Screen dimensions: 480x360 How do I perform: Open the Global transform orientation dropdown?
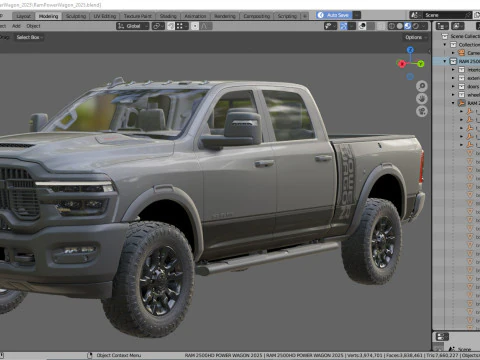(132, 26)
